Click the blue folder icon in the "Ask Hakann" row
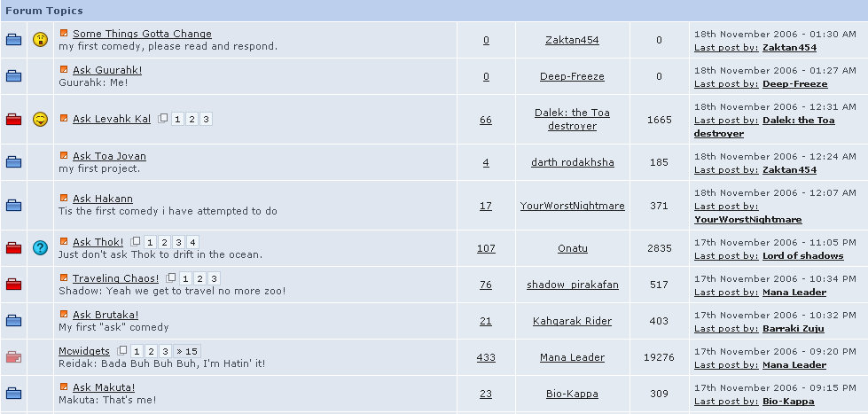Viewport: 868px width, 414px height. 13,206
